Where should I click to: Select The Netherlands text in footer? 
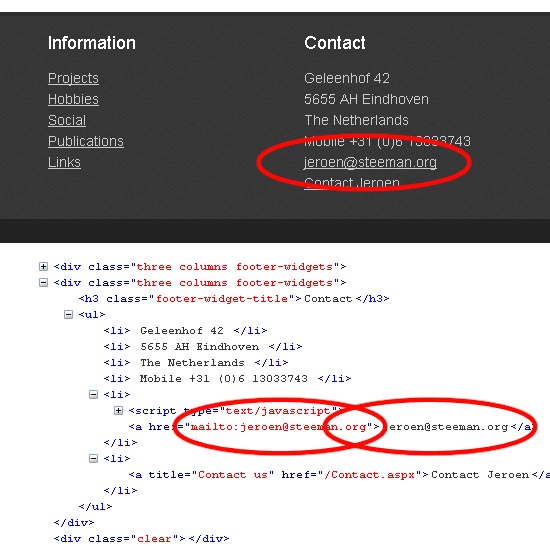coord(356,120)
